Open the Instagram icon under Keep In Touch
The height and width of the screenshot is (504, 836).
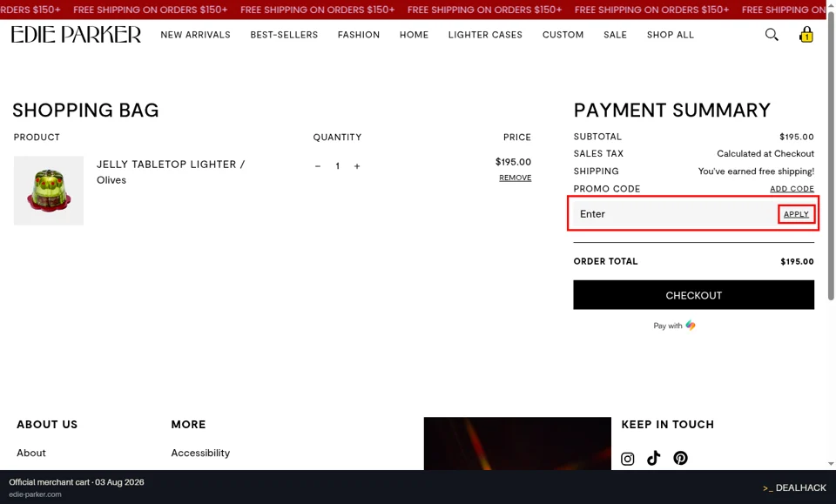click(x=628, y=458)
